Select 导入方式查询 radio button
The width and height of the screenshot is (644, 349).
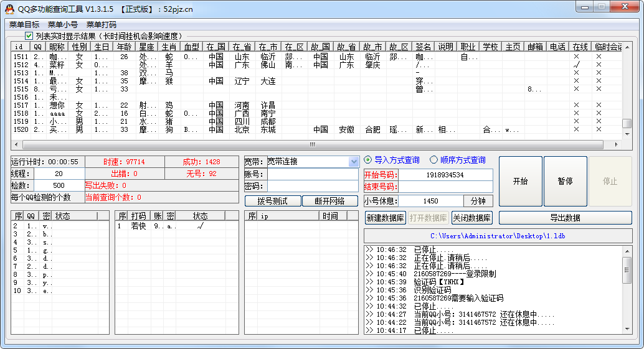tap(368, 160)
